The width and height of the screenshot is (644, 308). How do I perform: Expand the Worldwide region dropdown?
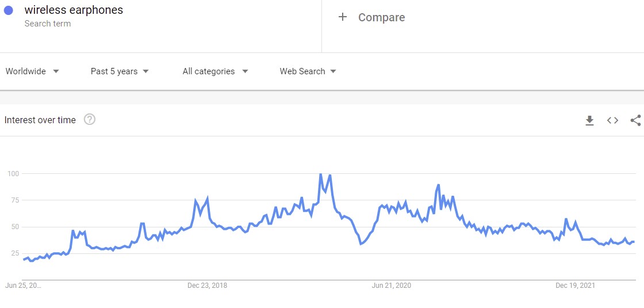click(x=32, y=71)
